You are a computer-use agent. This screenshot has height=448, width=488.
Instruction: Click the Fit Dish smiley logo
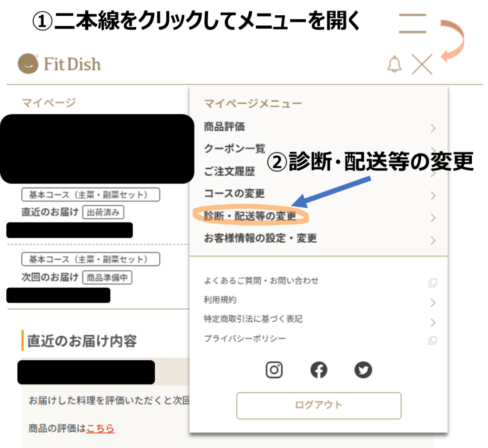[28, 64]
